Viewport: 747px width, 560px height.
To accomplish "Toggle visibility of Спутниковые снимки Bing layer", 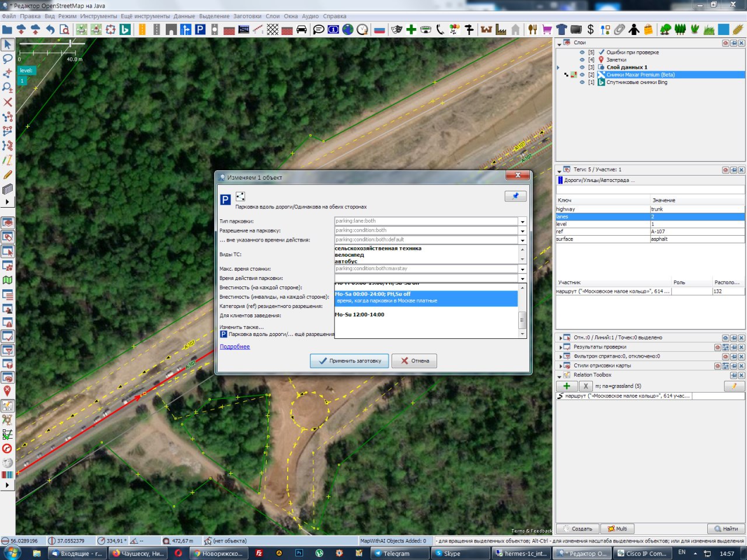I will [x=582, y=82].
